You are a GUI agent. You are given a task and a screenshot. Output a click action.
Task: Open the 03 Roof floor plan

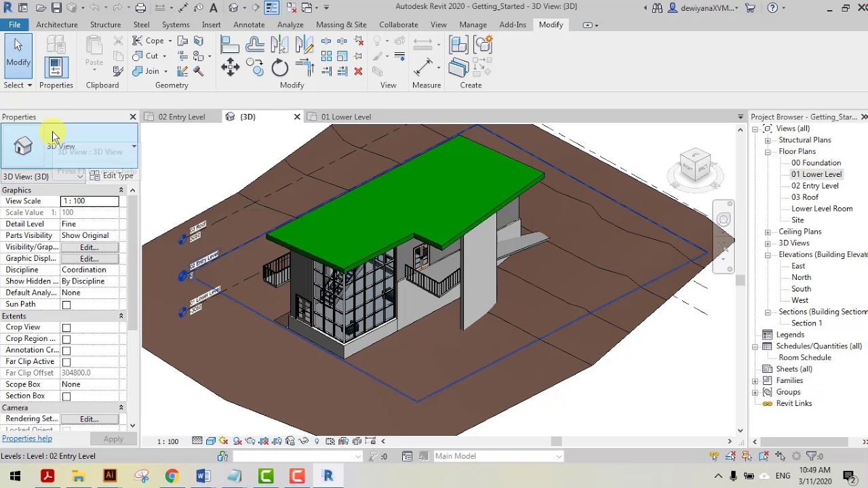pos(805,197)
